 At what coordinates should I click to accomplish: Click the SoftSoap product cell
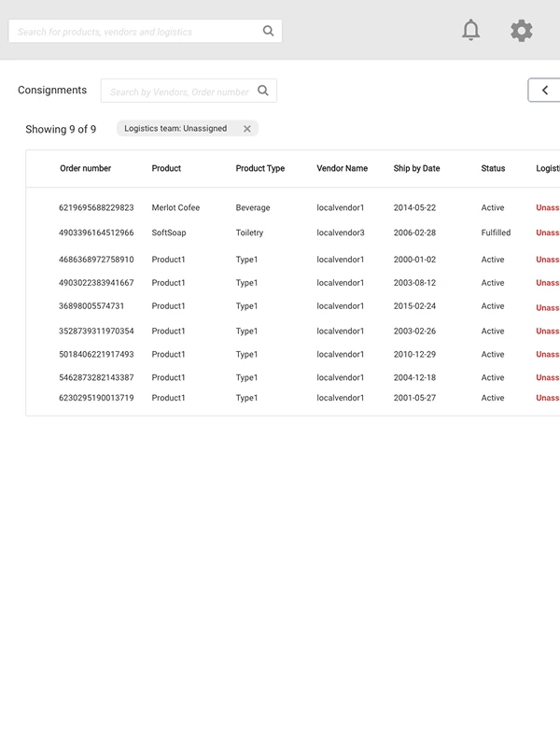point(169,233)
